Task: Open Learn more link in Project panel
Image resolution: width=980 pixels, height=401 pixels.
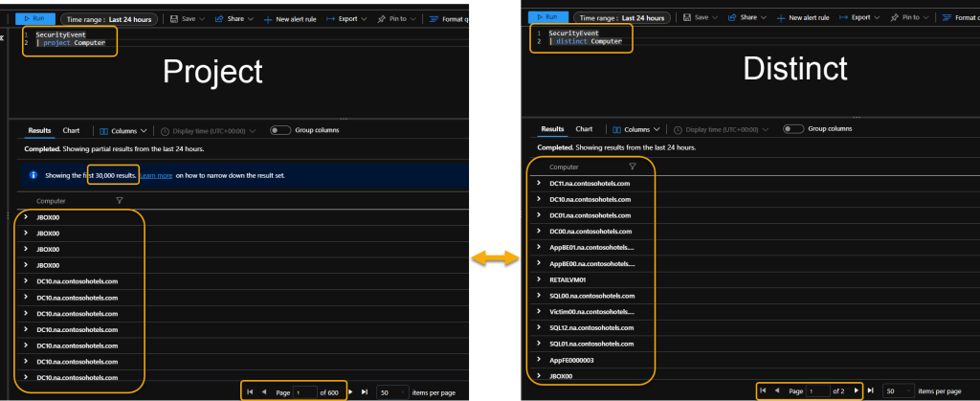Action: point(156,175)
